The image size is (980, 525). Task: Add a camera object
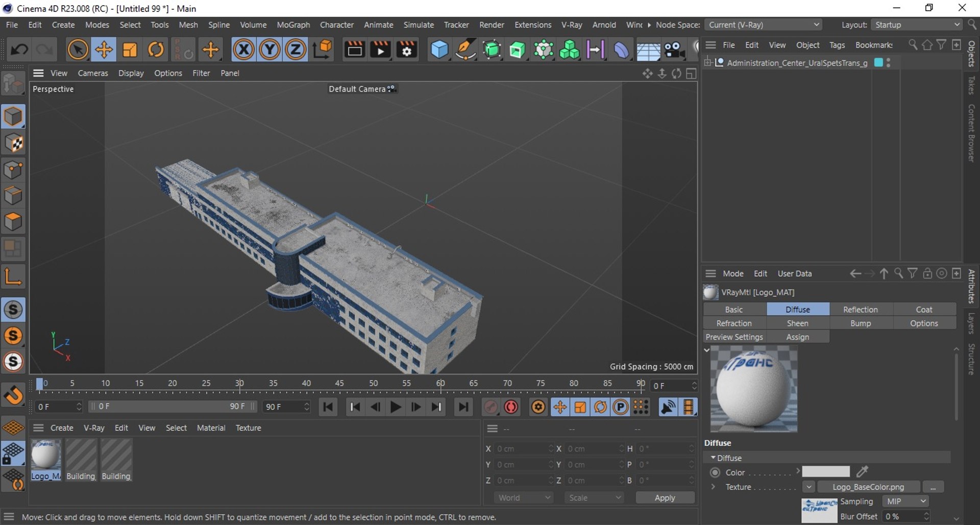click(x=674, y=50)
